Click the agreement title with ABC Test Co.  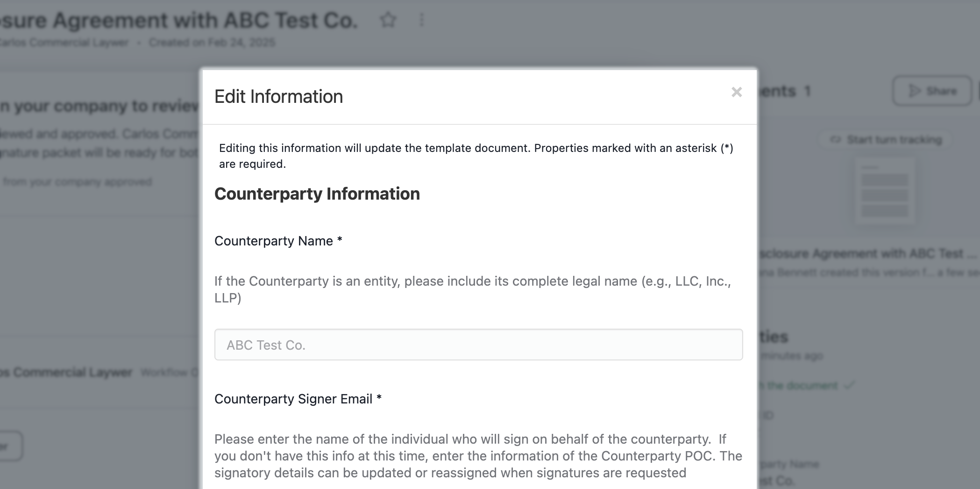click(179, 20)
